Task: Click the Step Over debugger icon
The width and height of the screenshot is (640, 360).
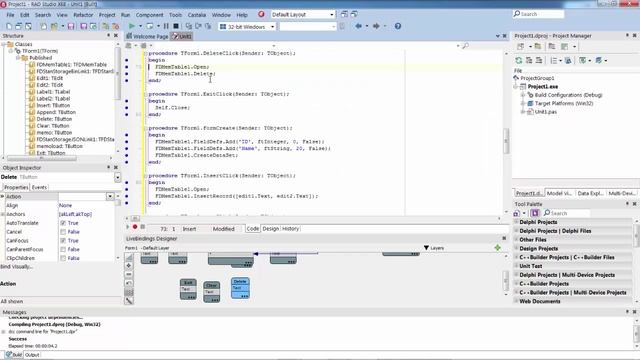Action: [198, 26]
